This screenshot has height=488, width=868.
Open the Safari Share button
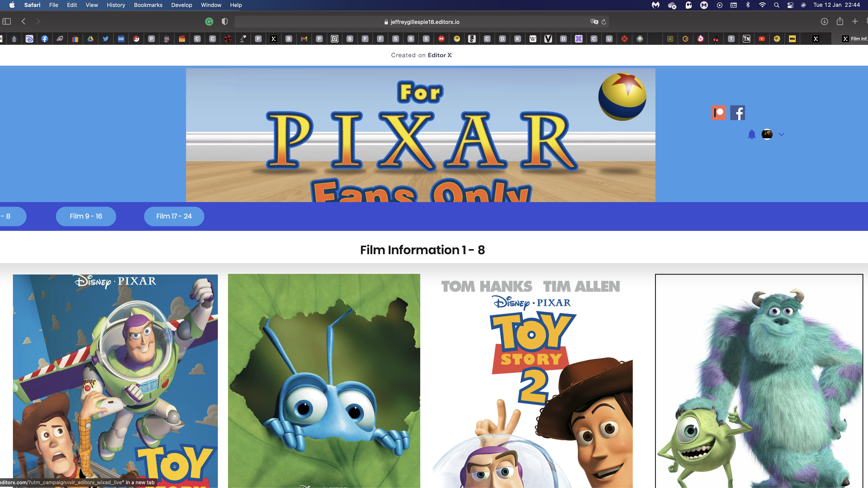pos(840,22)
